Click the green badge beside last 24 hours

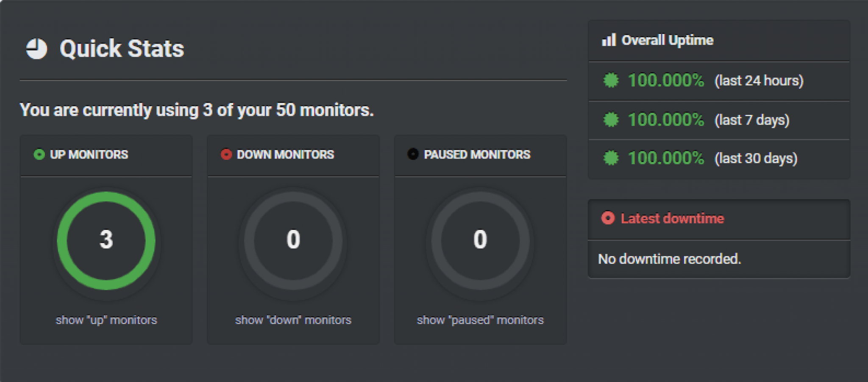[611, 80]
